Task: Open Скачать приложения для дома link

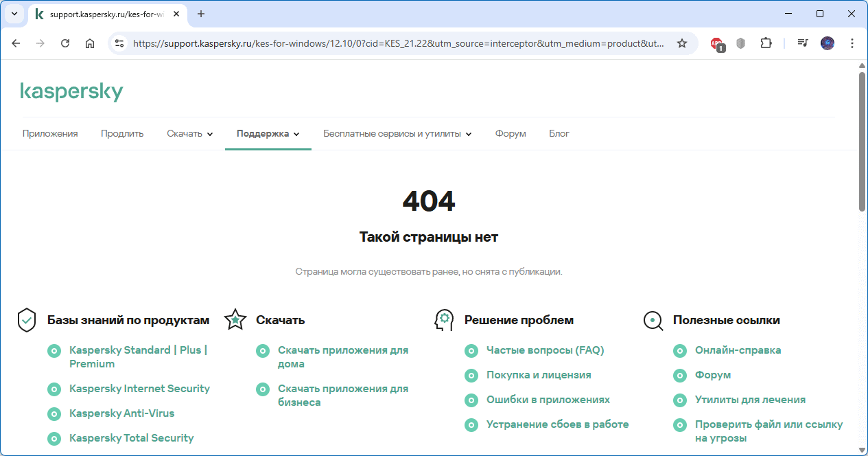Action: pos(343,357)
